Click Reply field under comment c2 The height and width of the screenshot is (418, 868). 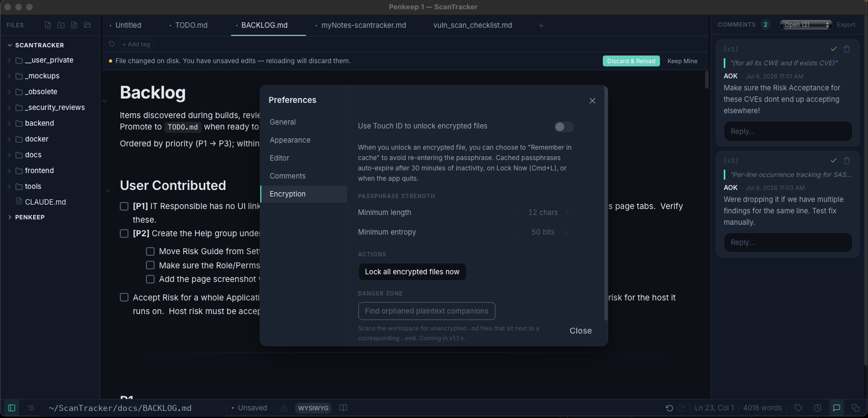tap(787, 243)
